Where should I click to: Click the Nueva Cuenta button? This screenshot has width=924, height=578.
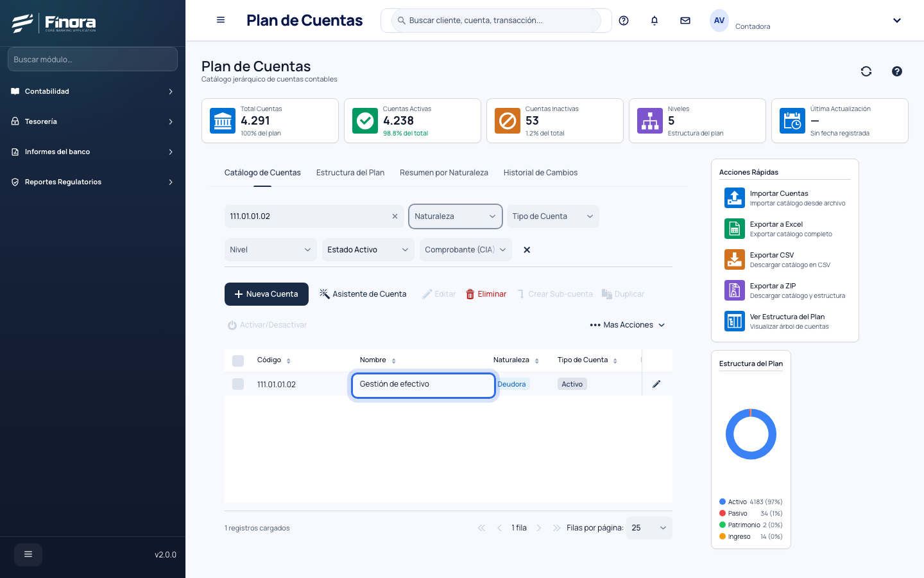click(x=266, y=294)
